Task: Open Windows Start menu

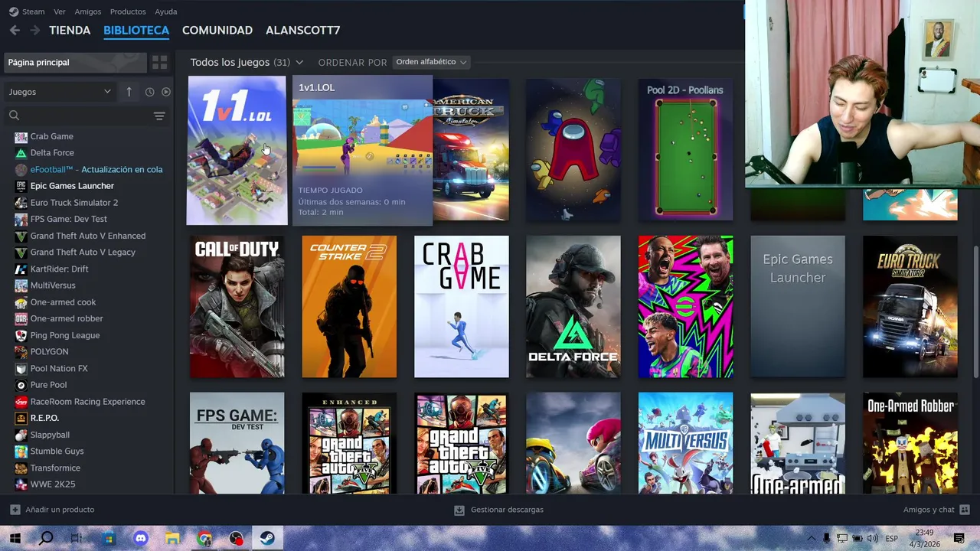Action: coord(15,538)
